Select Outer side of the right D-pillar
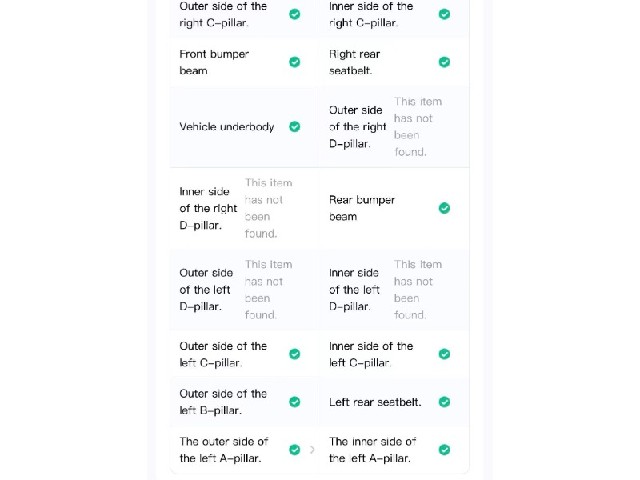This screenshot has width=640, height=480. click(358, 127)
